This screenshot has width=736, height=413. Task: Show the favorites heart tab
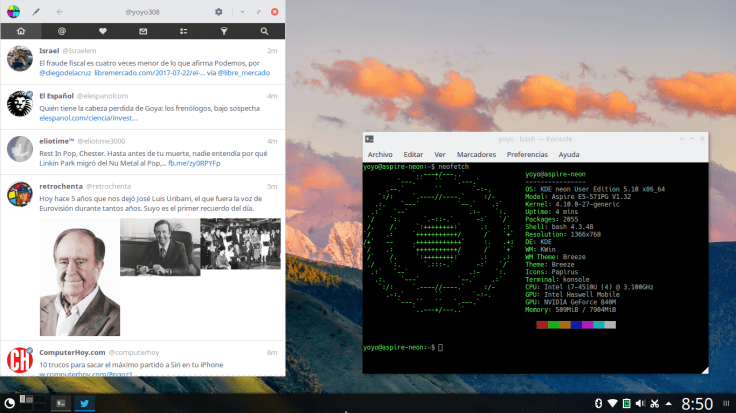102,31
